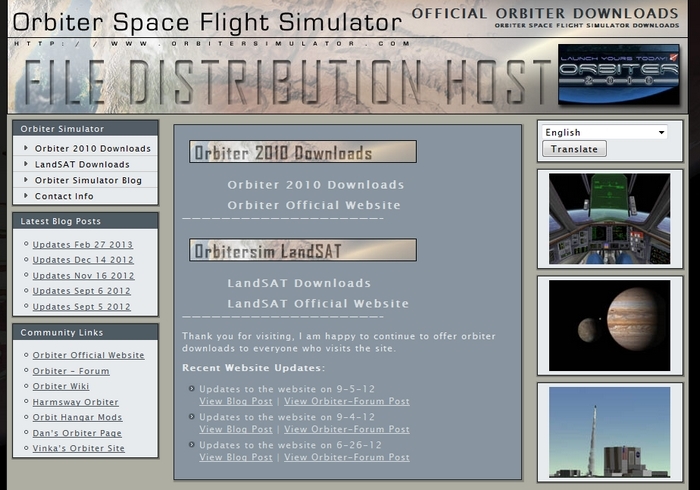Viewport: 700px width, 490px height.
Task: Click the Official Orbiter Downloads header text
Action: pyautogui.click(x=545, y=13)
